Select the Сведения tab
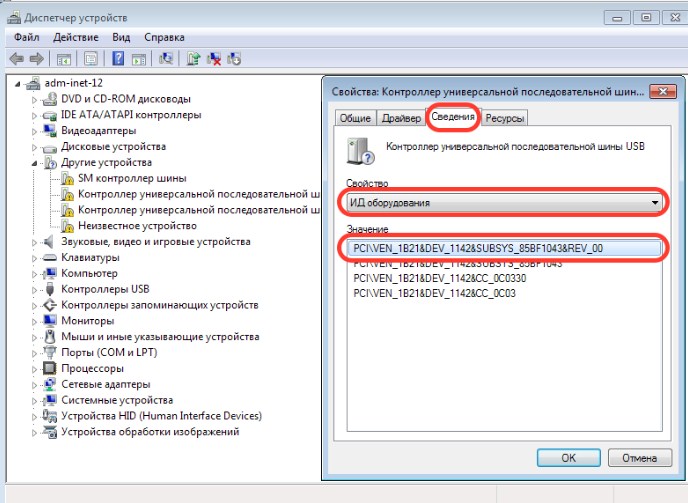Viewport: 688px width, 503px height. (453, 117)
